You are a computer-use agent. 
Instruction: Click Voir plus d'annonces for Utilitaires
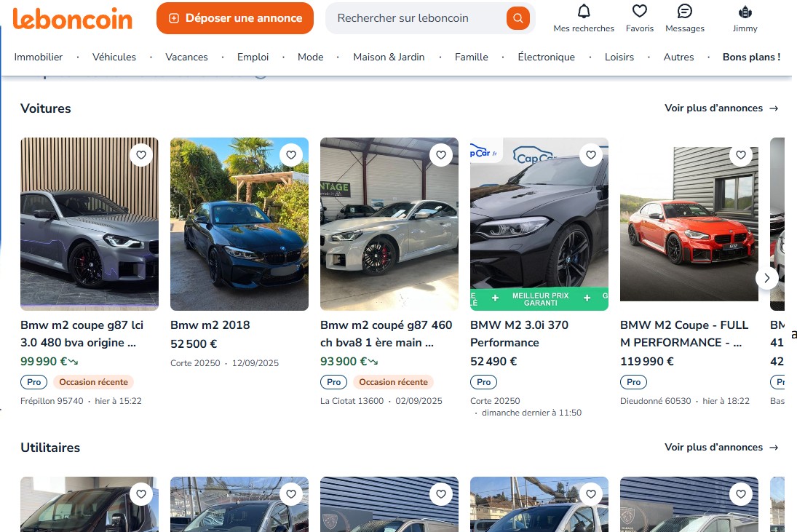pyautogui.click(x=721, y=448)
